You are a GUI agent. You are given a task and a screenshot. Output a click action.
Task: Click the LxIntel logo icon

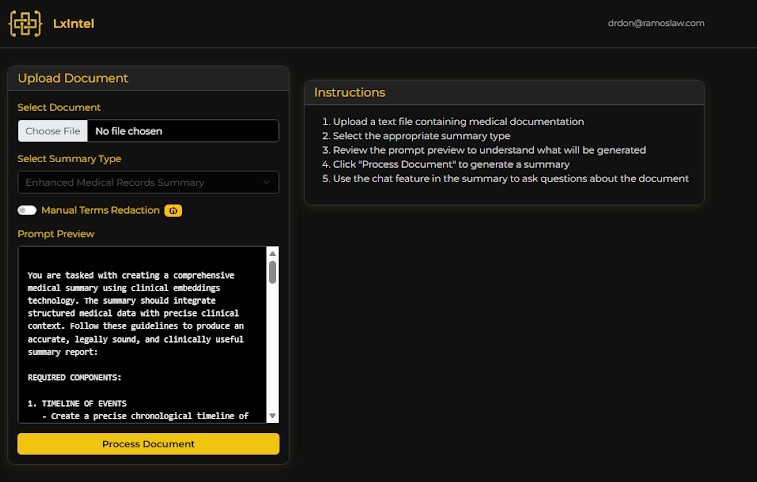coord(25,23)
